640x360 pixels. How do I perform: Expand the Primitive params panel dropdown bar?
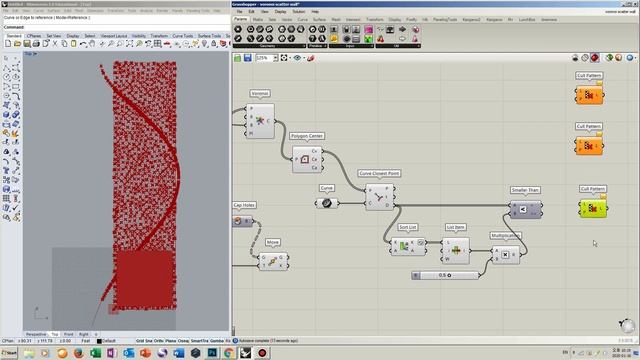pyautogui.click(x=317, y=46)
